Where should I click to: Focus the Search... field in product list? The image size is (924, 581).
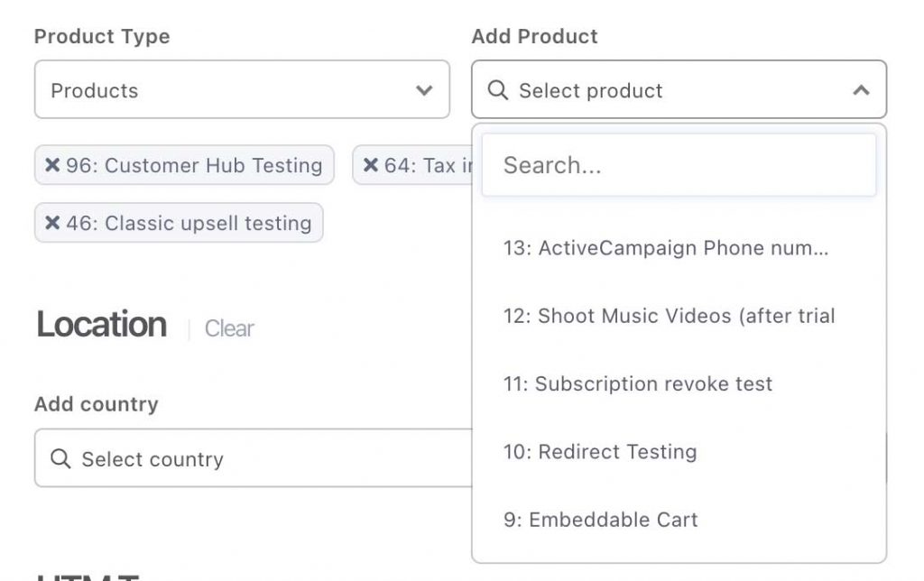coord(679,165)
